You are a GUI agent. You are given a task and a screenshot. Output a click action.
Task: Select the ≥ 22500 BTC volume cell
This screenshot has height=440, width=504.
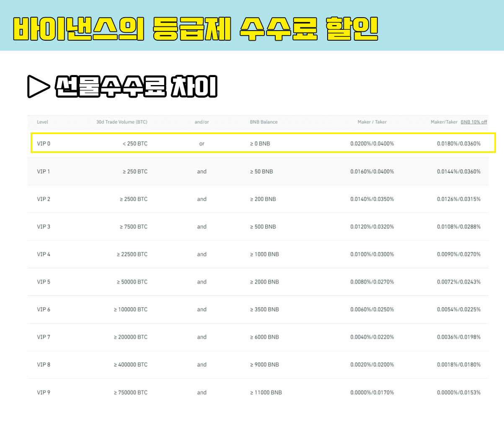(x=132, y=254)
